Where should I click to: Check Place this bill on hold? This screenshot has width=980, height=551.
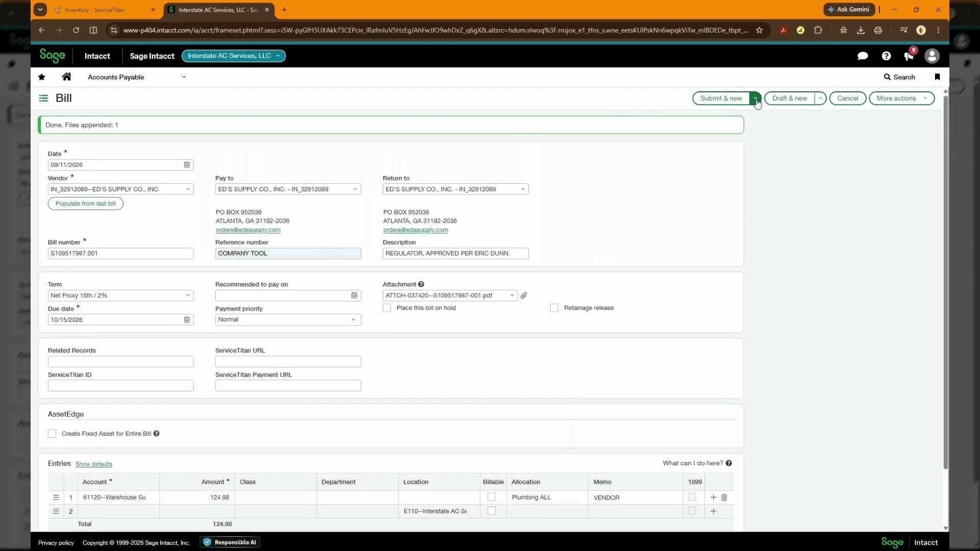[387, 308]
